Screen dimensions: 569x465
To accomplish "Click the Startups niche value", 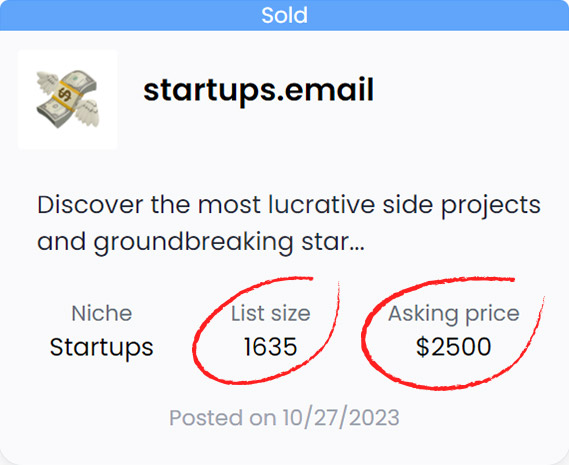I will (102, 347).
